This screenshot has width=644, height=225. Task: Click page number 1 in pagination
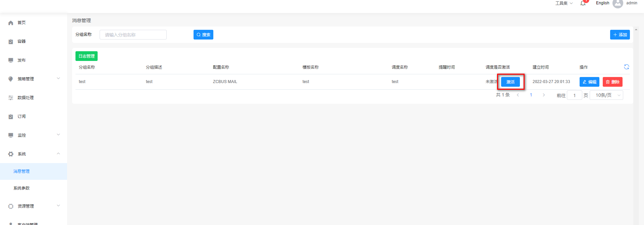(x=531, y=95)
